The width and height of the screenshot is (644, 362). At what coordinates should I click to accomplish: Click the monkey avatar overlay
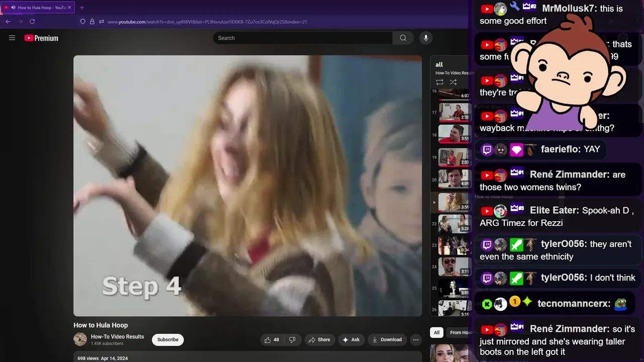click(568, 73)
